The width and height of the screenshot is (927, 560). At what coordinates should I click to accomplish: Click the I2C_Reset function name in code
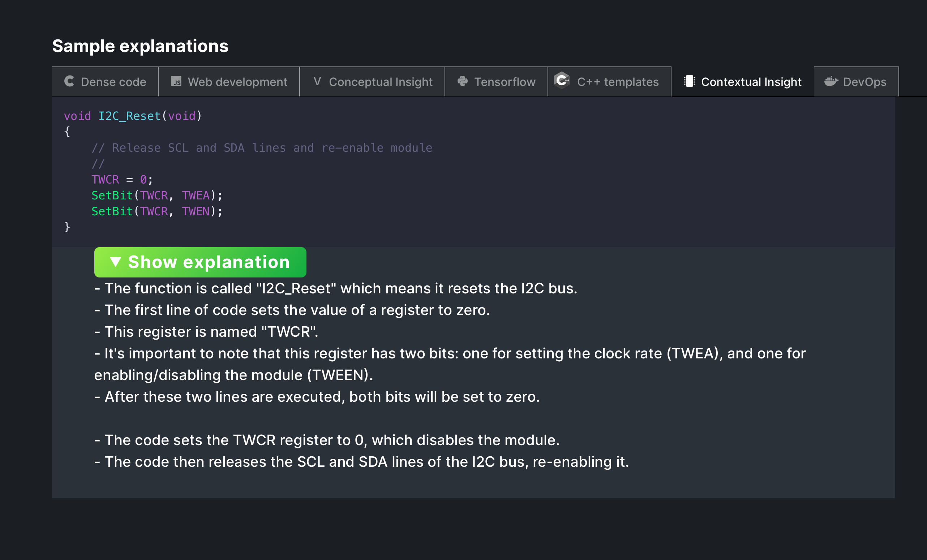tap(129, 116)
